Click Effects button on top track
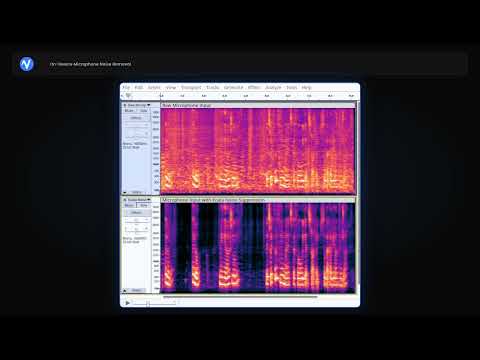Image resolution: width=480 pixels, height=360 pixels. 136,118
